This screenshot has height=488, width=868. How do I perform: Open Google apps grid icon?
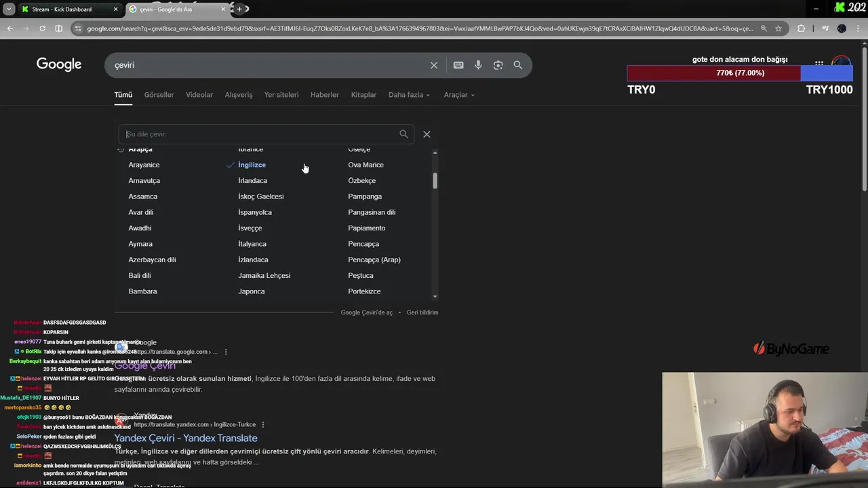pos(819,63)
